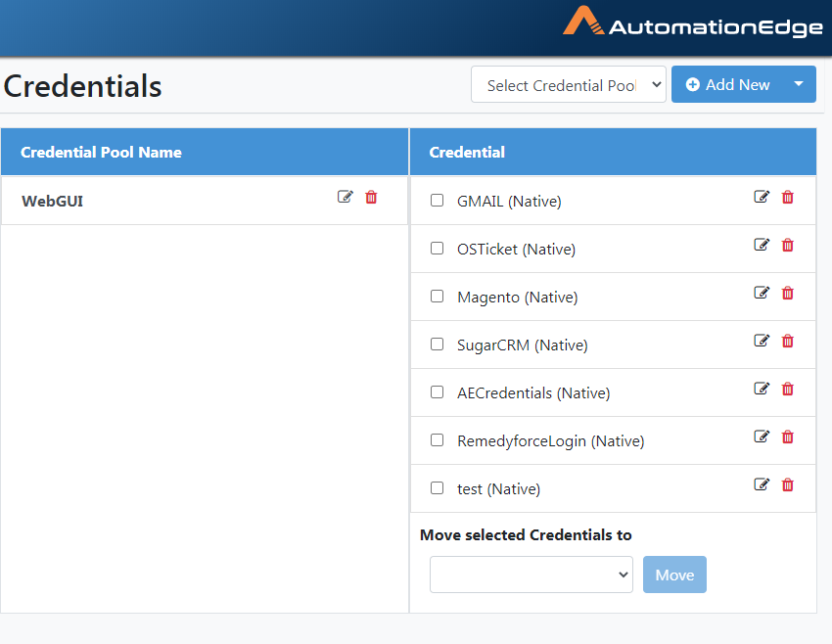The image size is (832, 644).
Task: Tick the Magento (Native) checkbox
Action: click(438, 296)
